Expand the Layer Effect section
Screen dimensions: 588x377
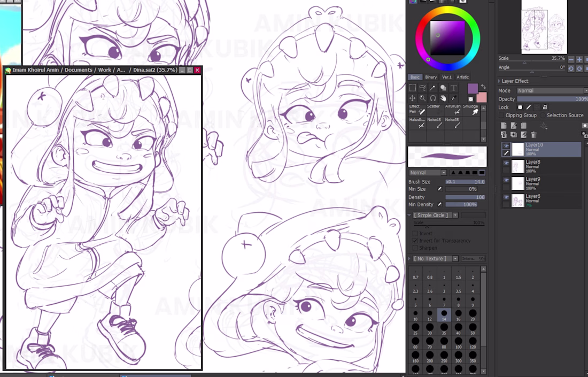(499, 81)
